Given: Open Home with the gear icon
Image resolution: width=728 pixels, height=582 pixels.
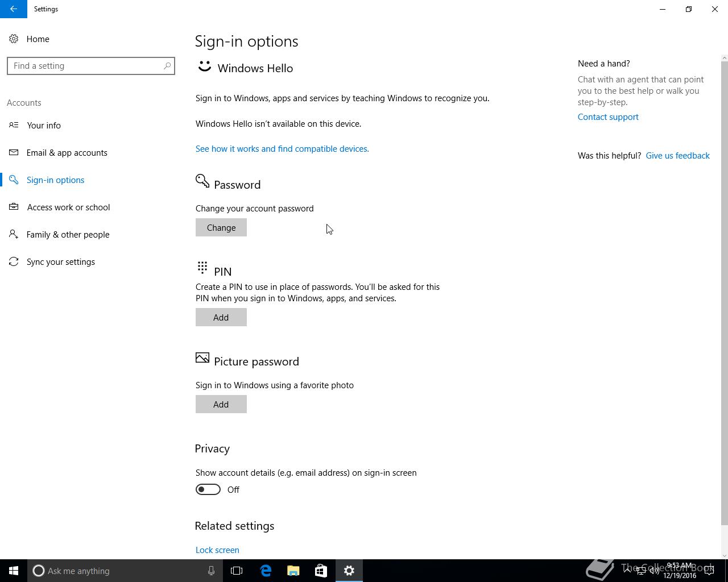Looking at the screenshot, I should click(x=14, y=39).
